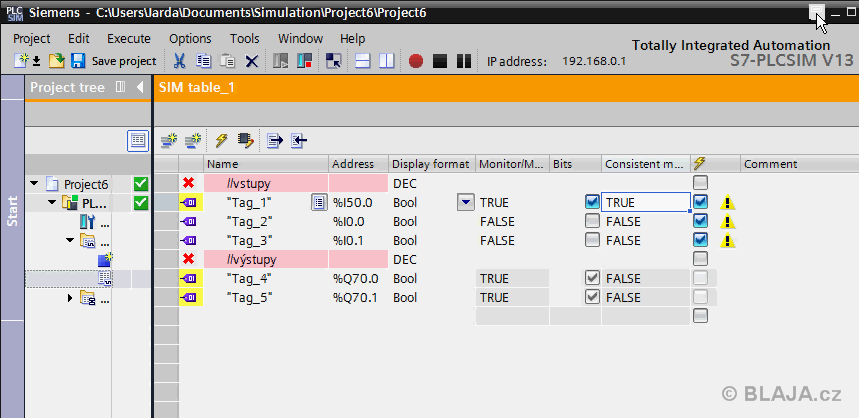Open the Edit menu

pos(78,38)
